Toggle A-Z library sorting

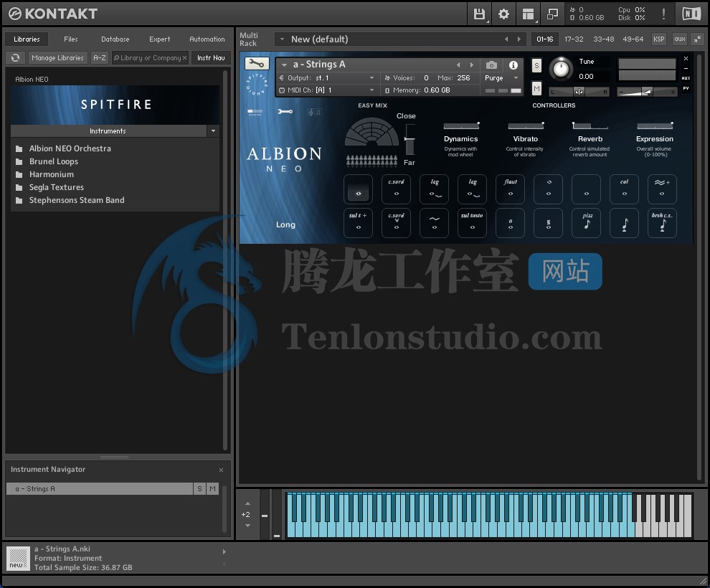pyautogui.click(x=100, y=58)
